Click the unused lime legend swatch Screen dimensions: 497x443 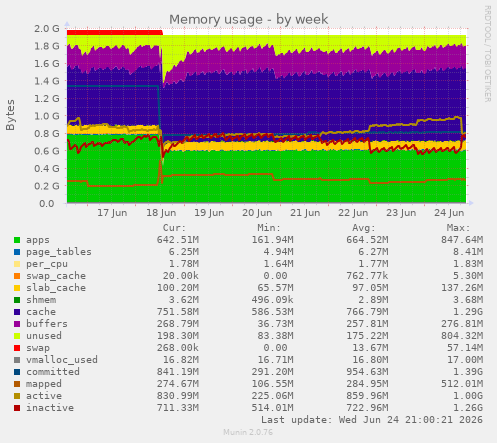pyautogui.click(x=17, y=336)
